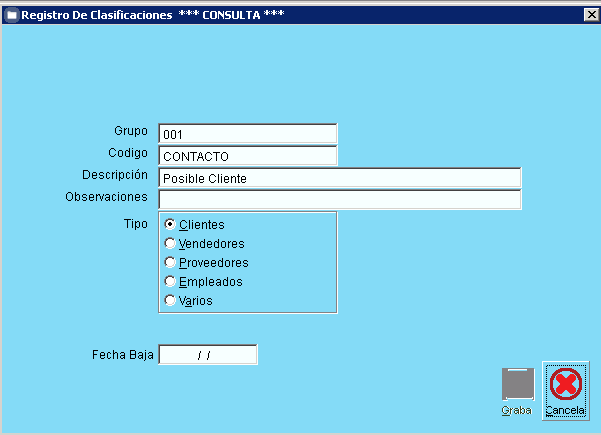This screenshot has width=601, height=435.
Task: Click the Descripción label text
Action: (115, 175)
